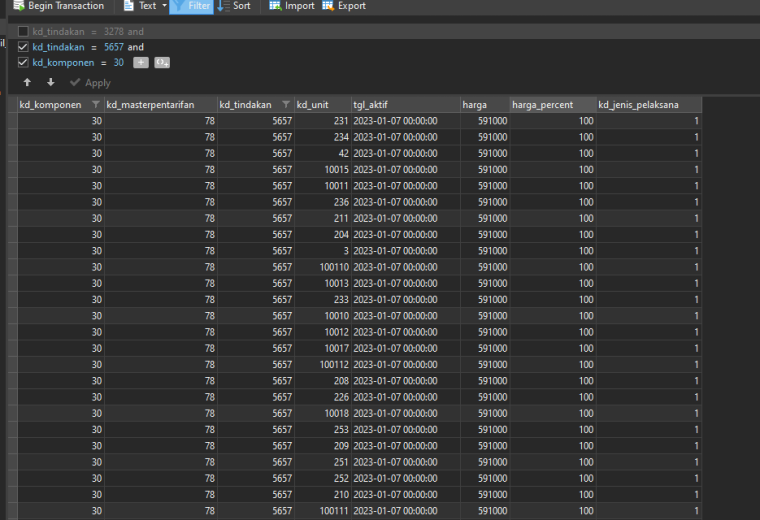Enable the kd_tindakan = 3278 condition checkbox

tap(23, 32)
